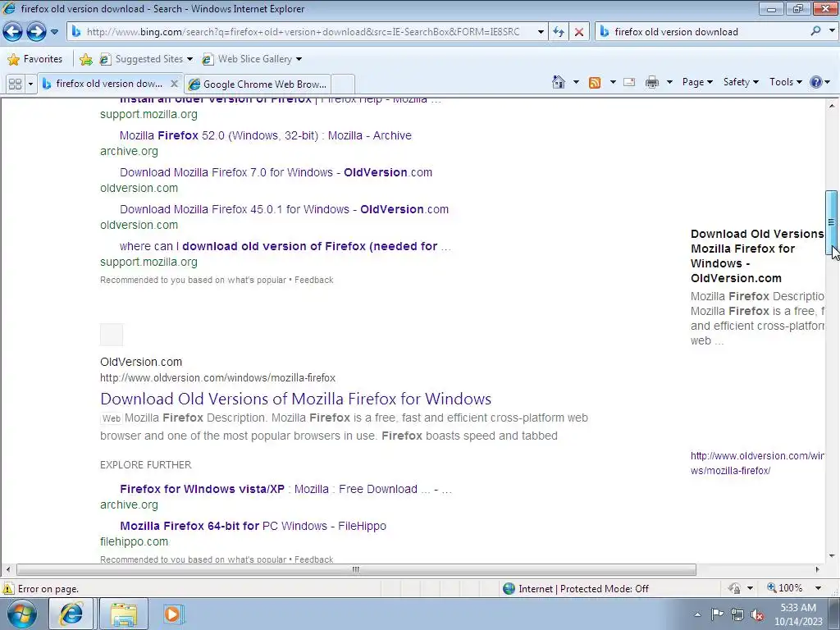Open where can I download old version link
Screen dimensions: 840x630
tap(285, 246)
